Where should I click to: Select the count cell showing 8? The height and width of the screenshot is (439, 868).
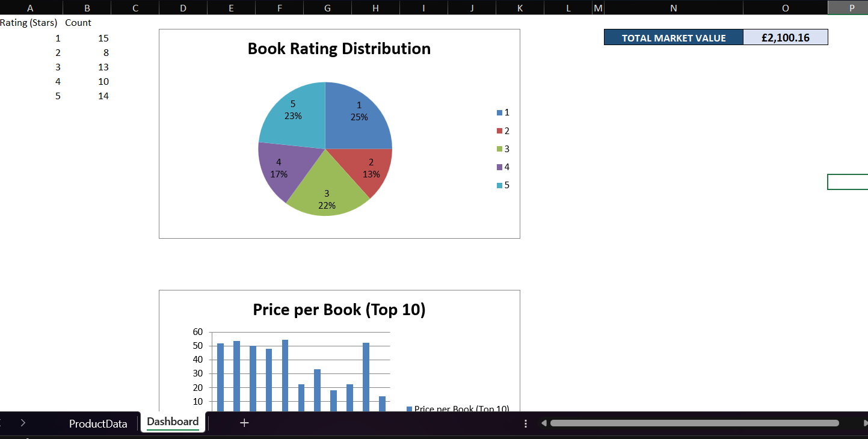pos(87,52)
